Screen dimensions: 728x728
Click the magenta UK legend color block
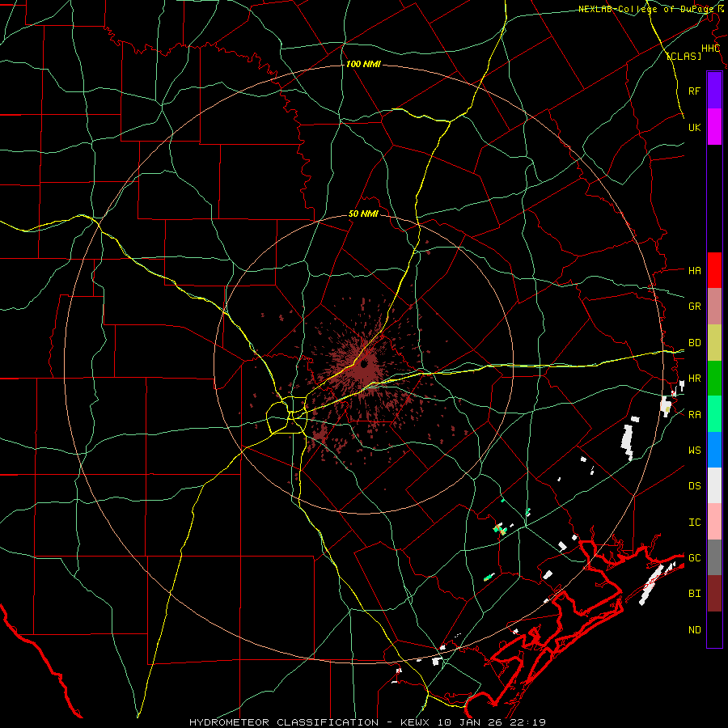point(714,127)
